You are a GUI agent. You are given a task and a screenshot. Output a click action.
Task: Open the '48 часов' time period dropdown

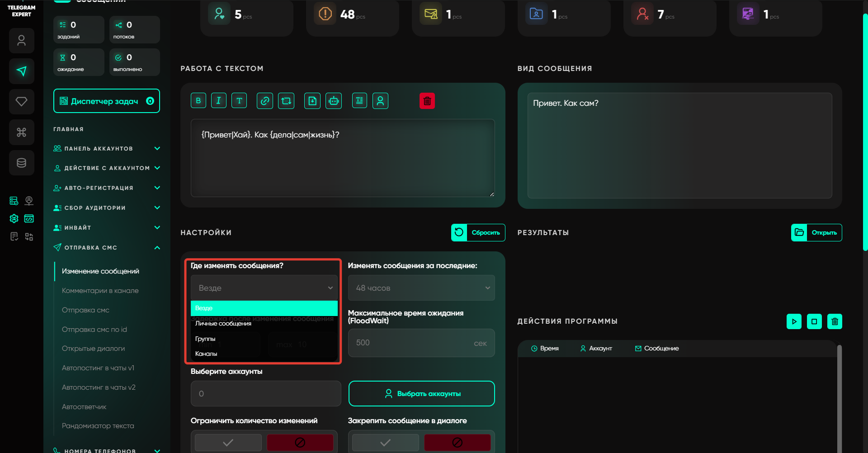click(421, 288)
